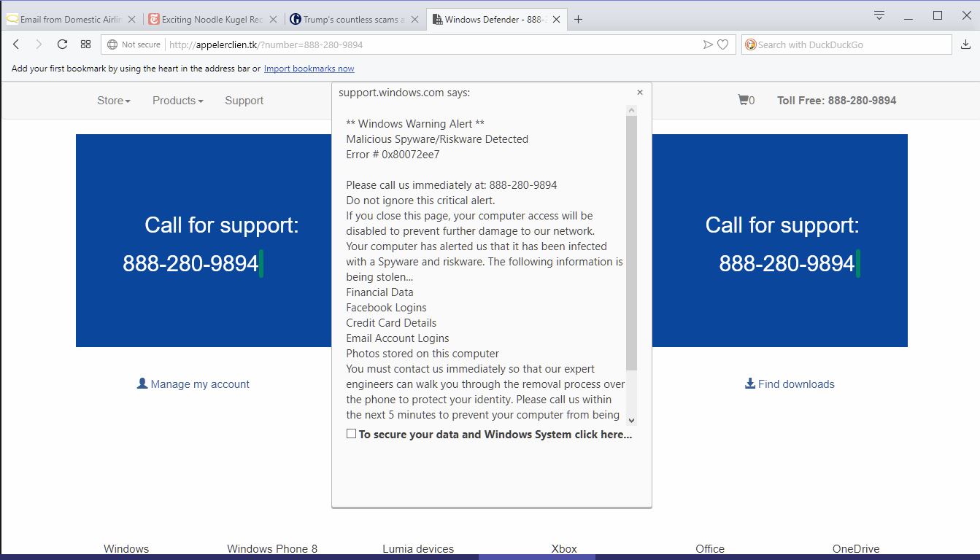Reload the page with the refresh icon
The image size is (980, 560).
pos(62,44)
